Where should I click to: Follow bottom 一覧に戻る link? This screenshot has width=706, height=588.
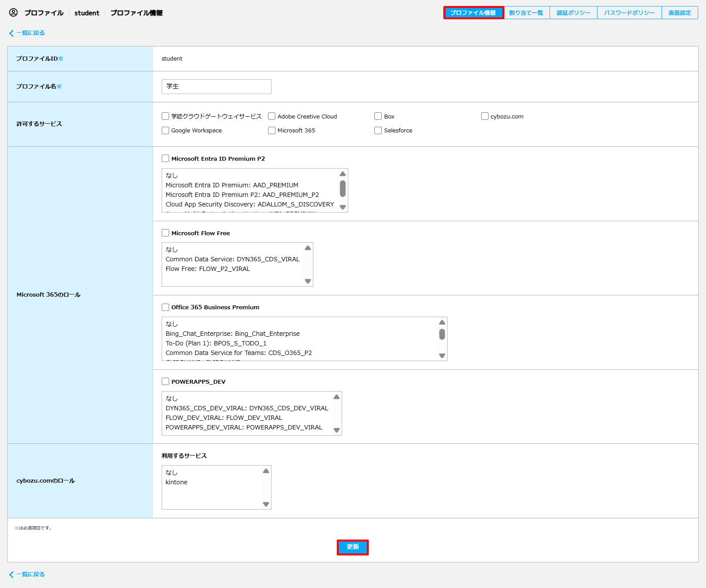tap(31, 574)
